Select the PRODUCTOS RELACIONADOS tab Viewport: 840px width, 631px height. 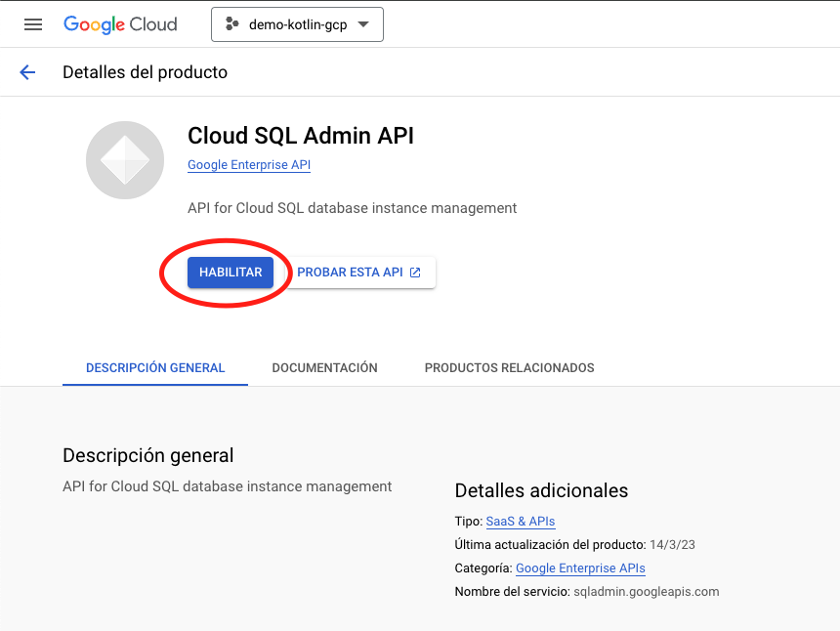(509, 368)
